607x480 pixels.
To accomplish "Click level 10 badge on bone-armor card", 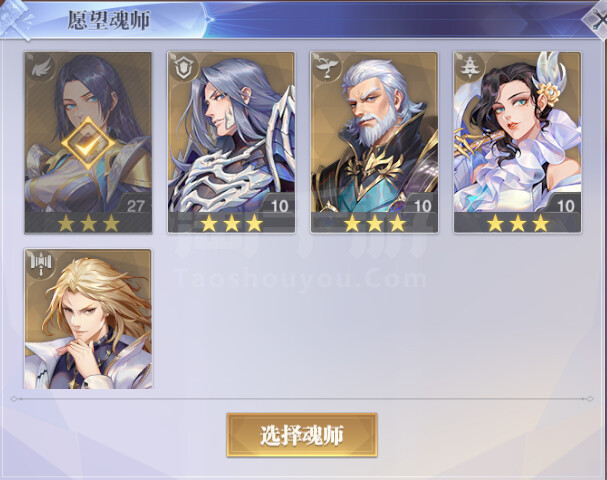I will tap(279, 205).
